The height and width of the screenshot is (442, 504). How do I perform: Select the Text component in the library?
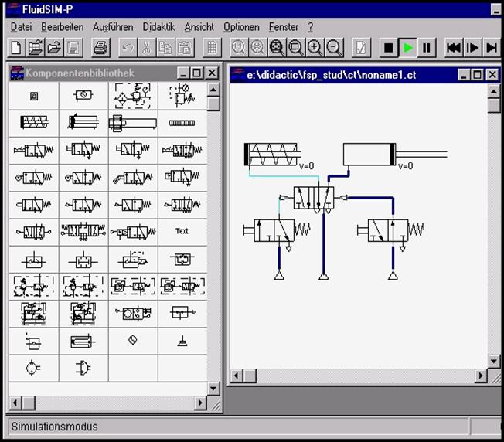[x=182, y=231]
